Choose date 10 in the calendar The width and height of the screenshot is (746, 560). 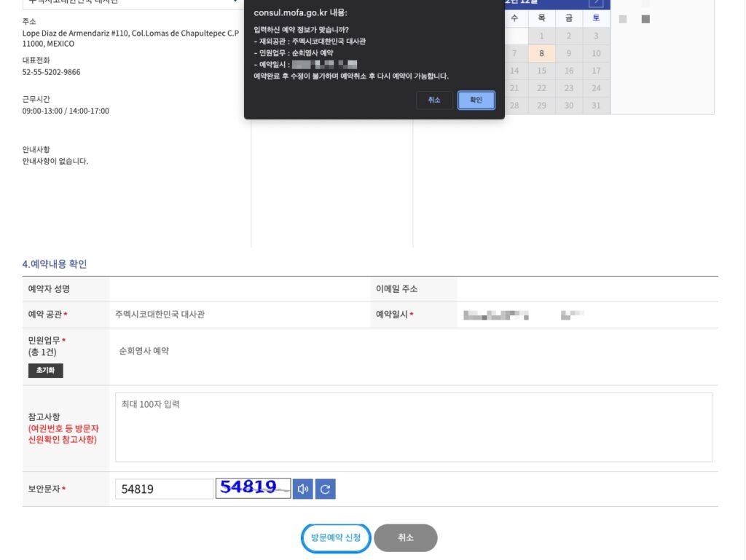tap(596, 53)
